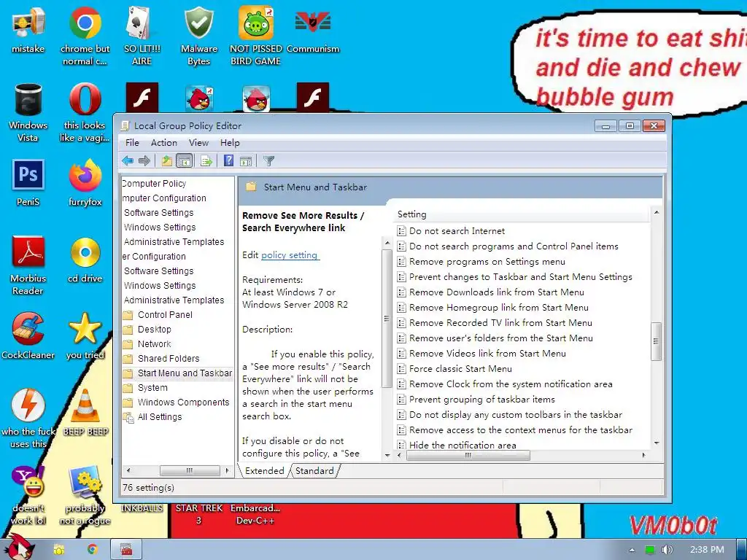This screenshot has width=747, height=560.
Task: Select 'Remove programs on Settings menu' setting
Action: click(x=487, y=262)
